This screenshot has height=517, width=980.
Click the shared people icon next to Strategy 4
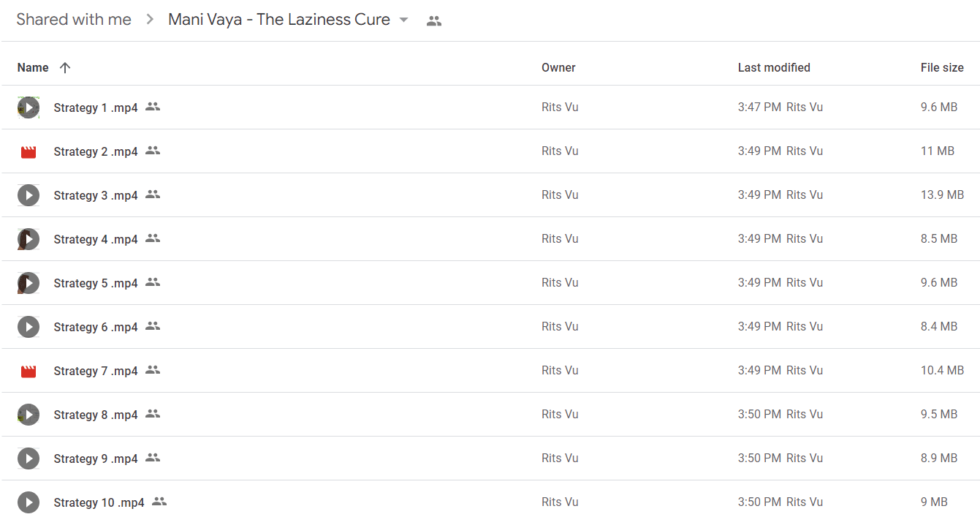(x=153, y=238)
